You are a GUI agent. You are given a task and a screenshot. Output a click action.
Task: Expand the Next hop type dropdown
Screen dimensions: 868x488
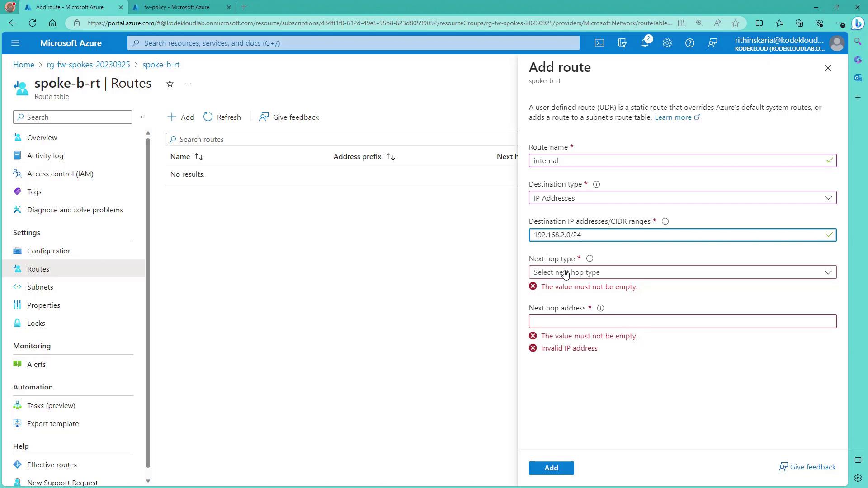[682, 272]
